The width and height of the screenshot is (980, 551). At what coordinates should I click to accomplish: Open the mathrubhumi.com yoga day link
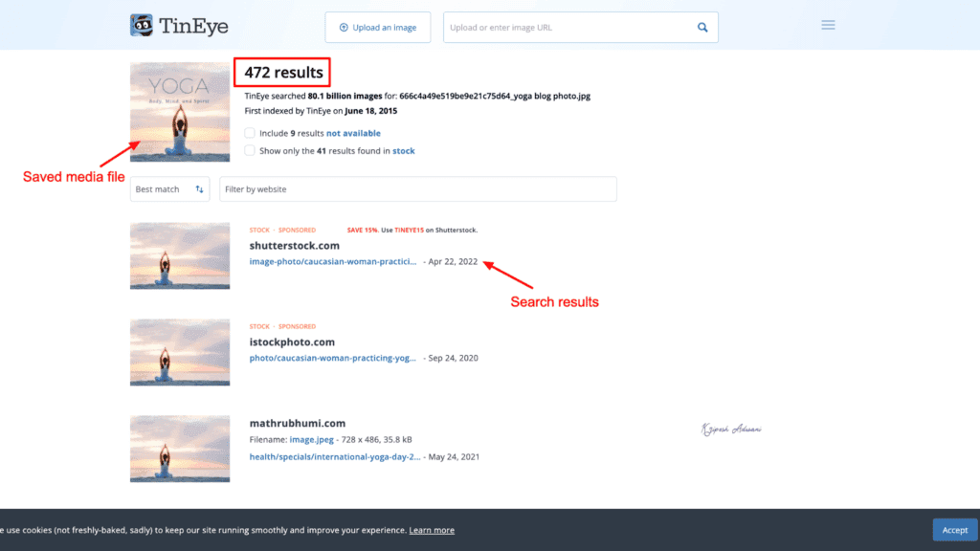(x=334, y=456)
